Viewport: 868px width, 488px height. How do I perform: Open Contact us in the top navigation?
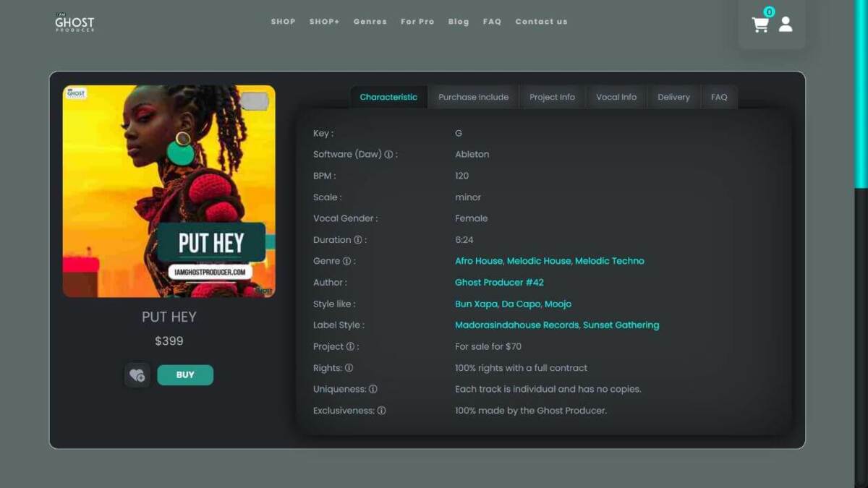point(541,22)
